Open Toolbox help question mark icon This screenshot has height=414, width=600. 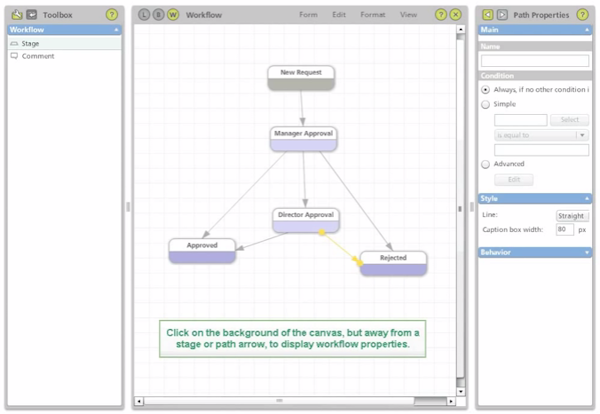[111, 15]
